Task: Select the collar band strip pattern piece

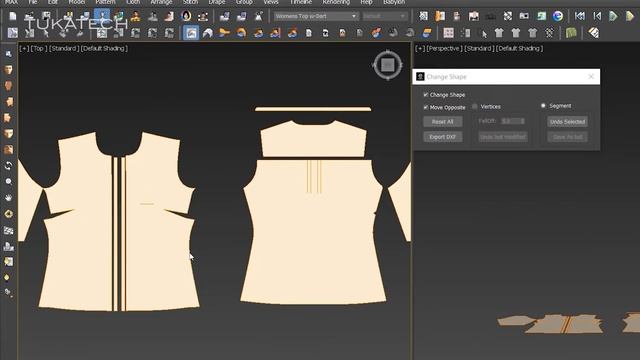Action: pos(313,109)
